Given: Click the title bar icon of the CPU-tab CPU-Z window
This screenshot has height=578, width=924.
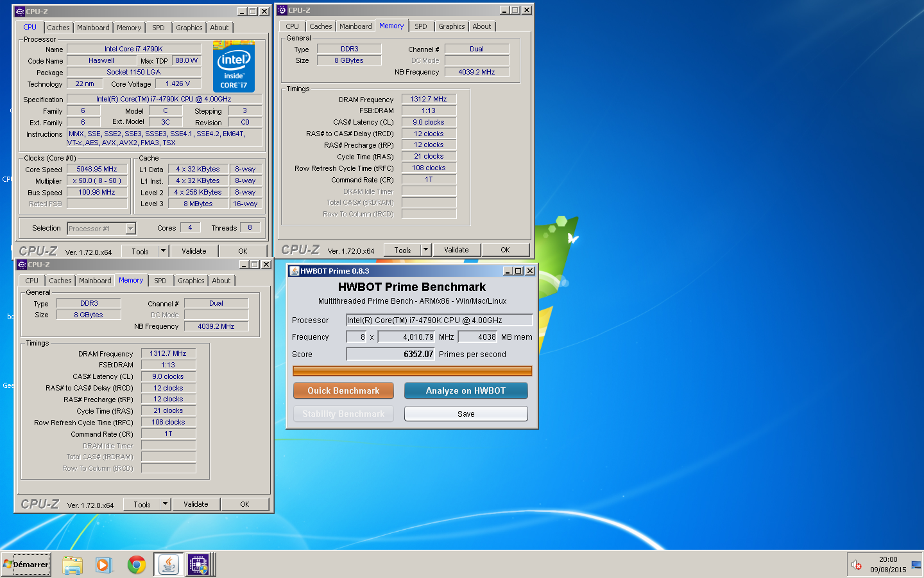Looking at the screenshot, I should (20, 12).
